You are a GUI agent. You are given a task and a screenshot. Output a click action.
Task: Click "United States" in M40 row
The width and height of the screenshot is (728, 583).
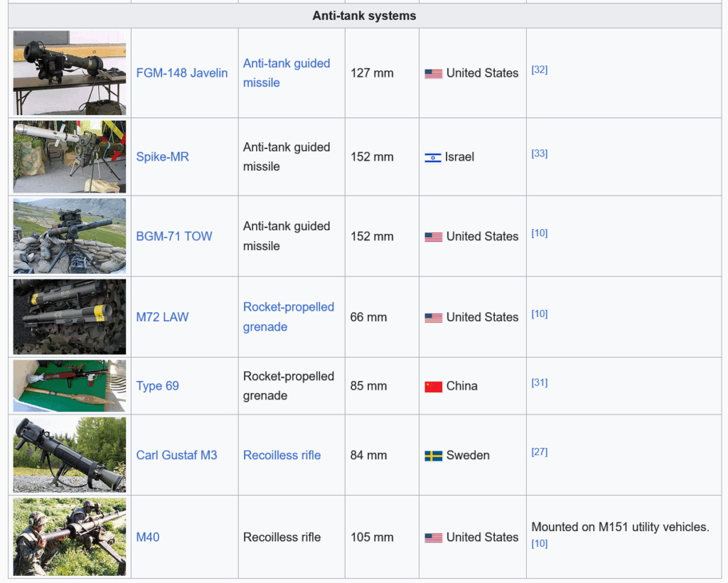click(x=482, y=537)
